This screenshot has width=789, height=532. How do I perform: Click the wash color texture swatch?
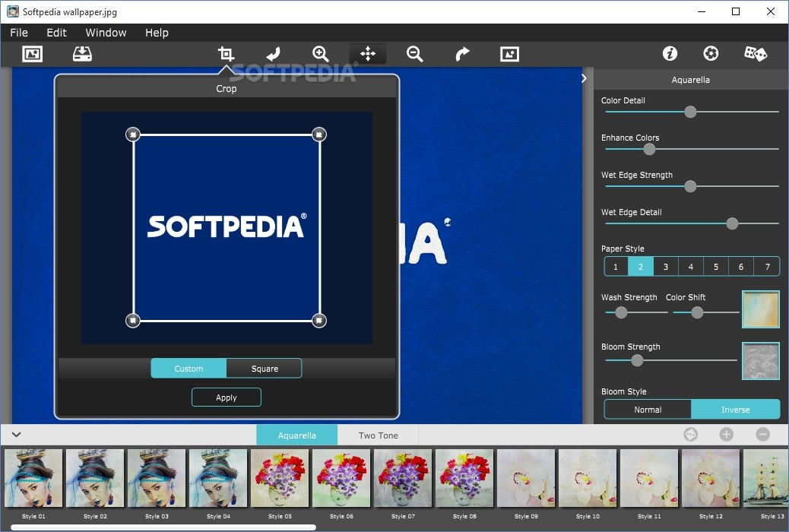tap(760, 309)
